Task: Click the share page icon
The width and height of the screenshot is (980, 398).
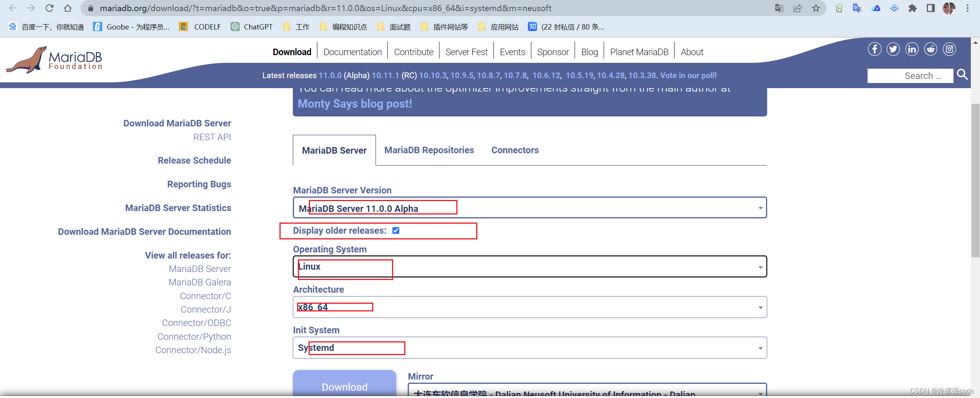Action: [797, 8]
